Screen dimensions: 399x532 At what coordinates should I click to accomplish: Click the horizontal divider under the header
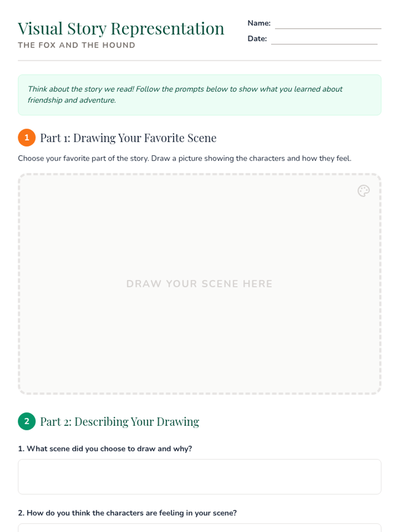tap(199, 61)
